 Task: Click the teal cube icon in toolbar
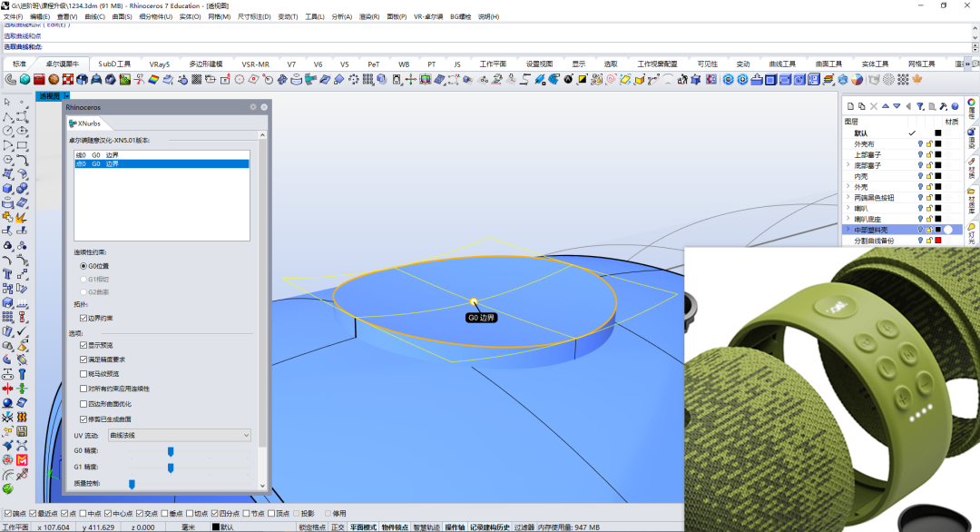(25, 79)
